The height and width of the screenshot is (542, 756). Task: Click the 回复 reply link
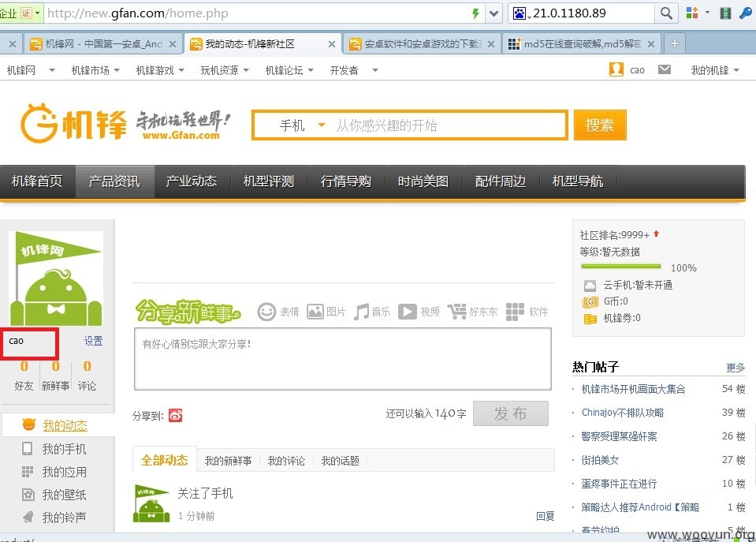(x=546, y=516)
